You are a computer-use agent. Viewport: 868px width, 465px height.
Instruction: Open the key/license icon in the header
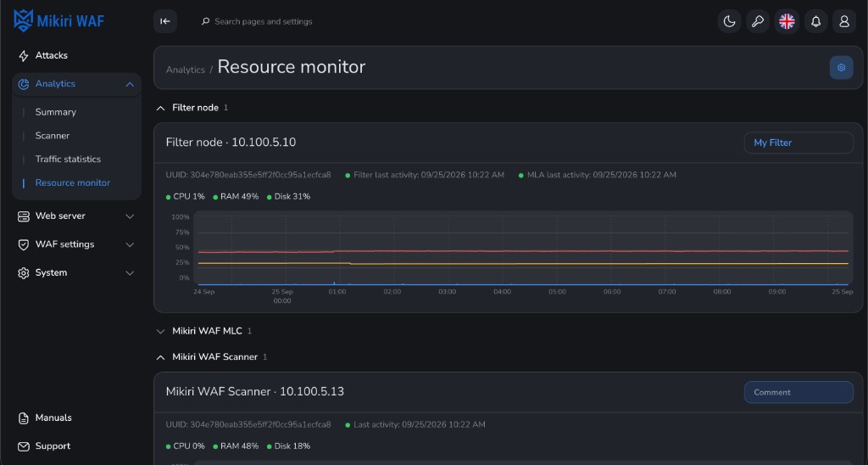(x=758, y=21)
